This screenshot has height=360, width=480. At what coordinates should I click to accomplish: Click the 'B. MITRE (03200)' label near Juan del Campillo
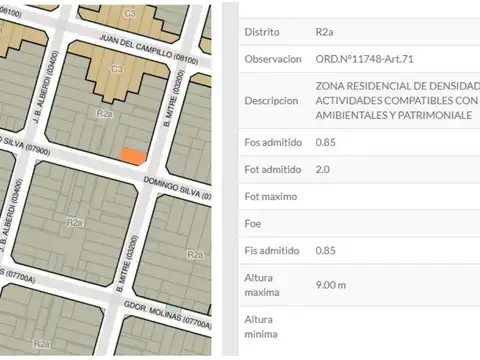click(x=174, y=98)
